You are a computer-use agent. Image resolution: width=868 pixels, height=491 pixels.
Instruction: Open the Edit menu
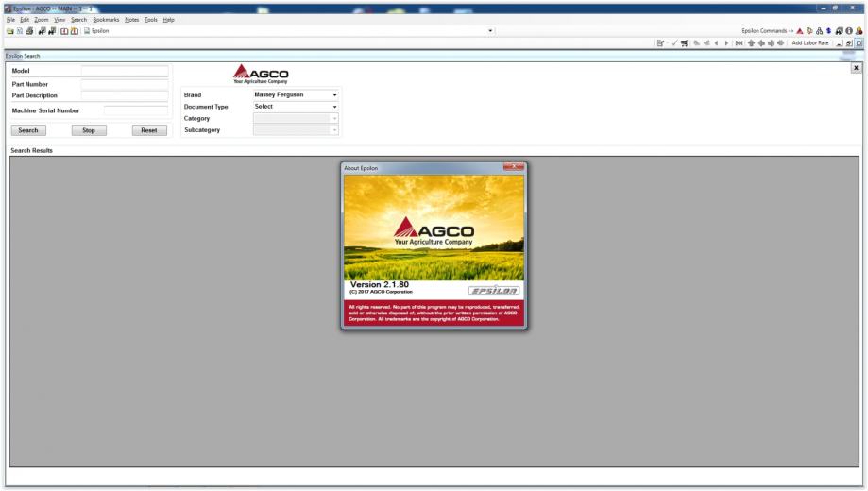pyautogui.click(x=25, y=20)
